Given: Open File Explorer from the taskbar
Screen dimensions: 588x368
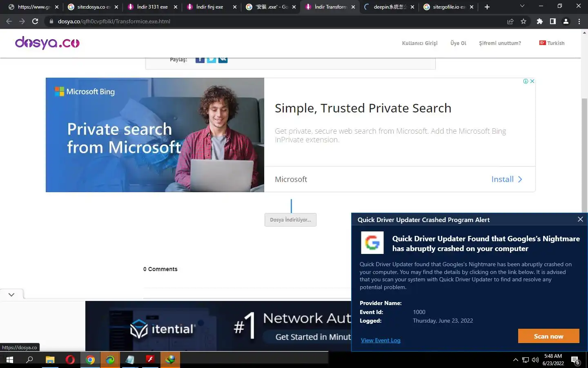Looking at the screenshot, I should coord(50,360).
